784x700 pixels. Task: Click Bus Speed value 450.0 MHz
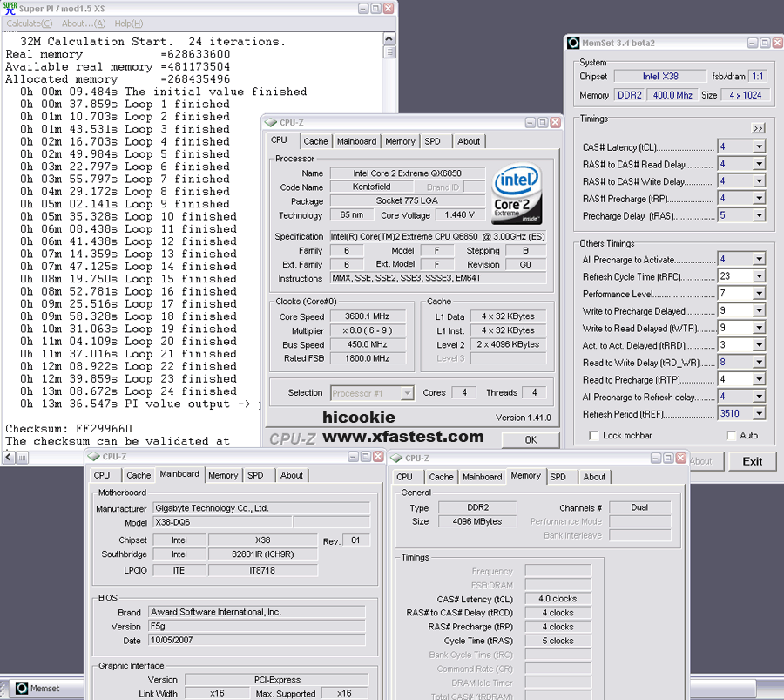tap(368, 344)
